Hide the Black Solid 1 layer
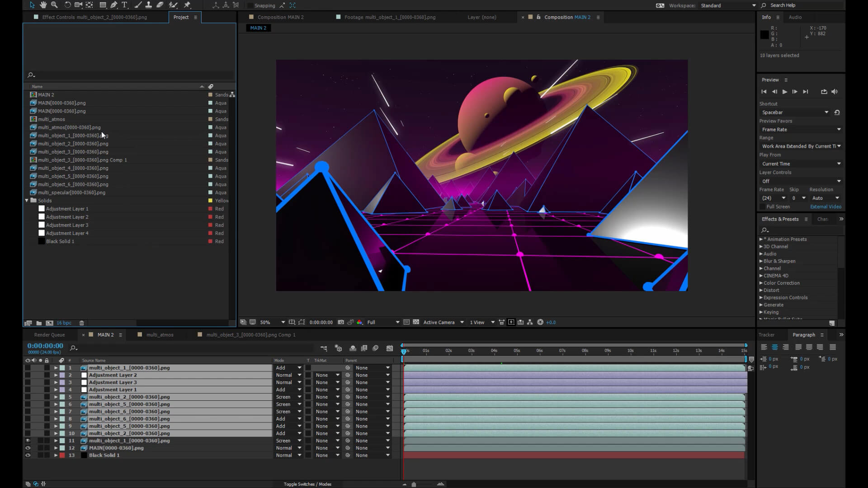Image resolution: width=868 pixels, height=488 pixels. 28,455
